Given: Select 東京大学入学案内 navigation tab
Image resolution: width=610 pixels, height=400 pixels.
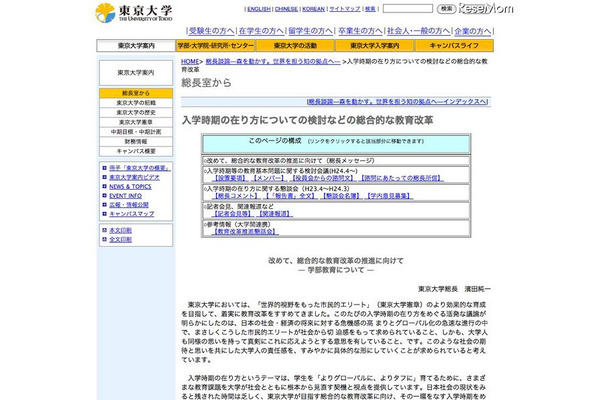Looking at the screenshot, I should pos(375,46).
